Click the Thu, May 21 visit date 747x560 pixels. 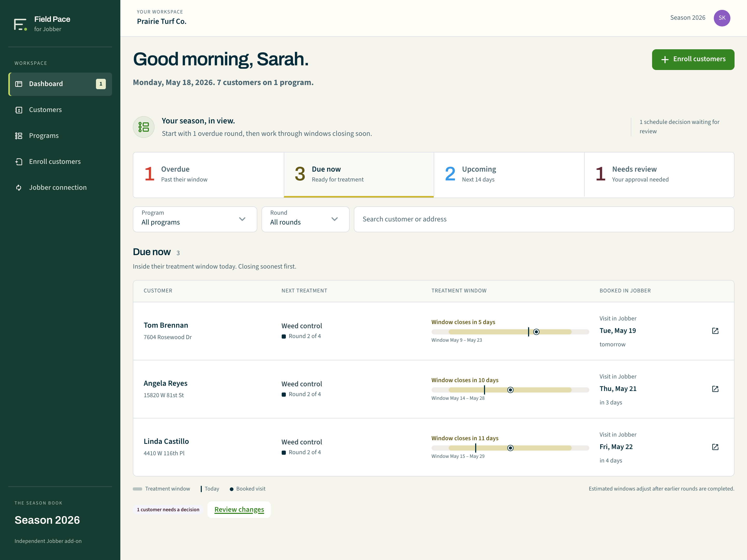pyautogui.click(x=618, y=389)
